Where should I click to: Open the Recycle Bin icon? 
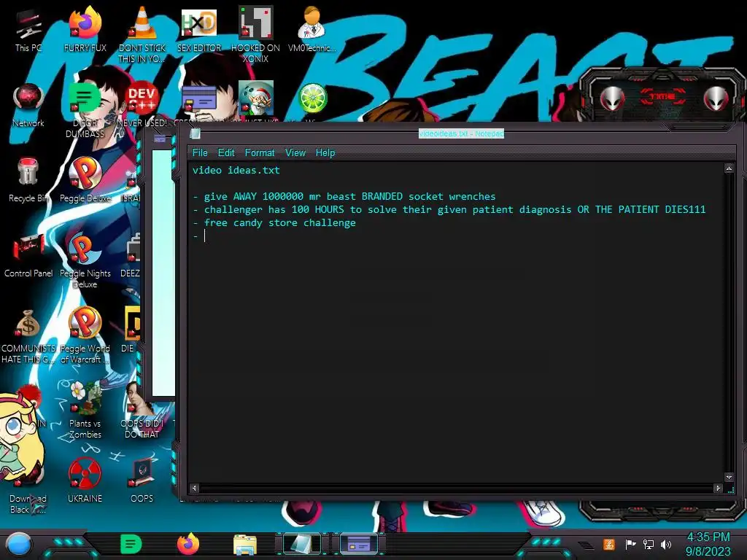(28, 181)
